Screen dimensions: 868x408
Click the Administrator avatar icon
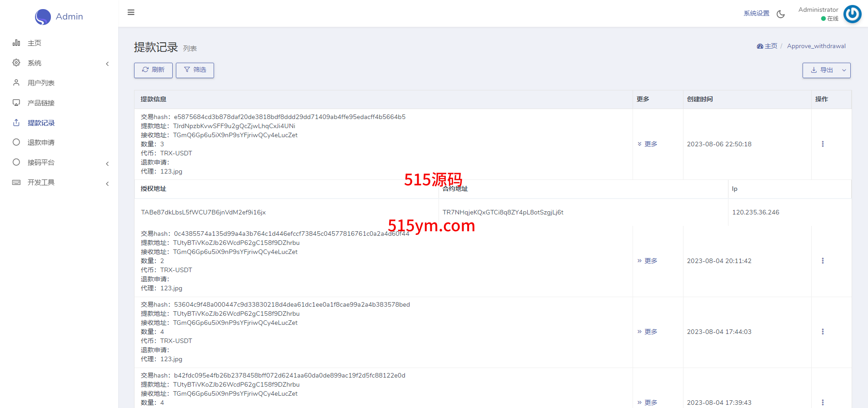click(852, 14)
